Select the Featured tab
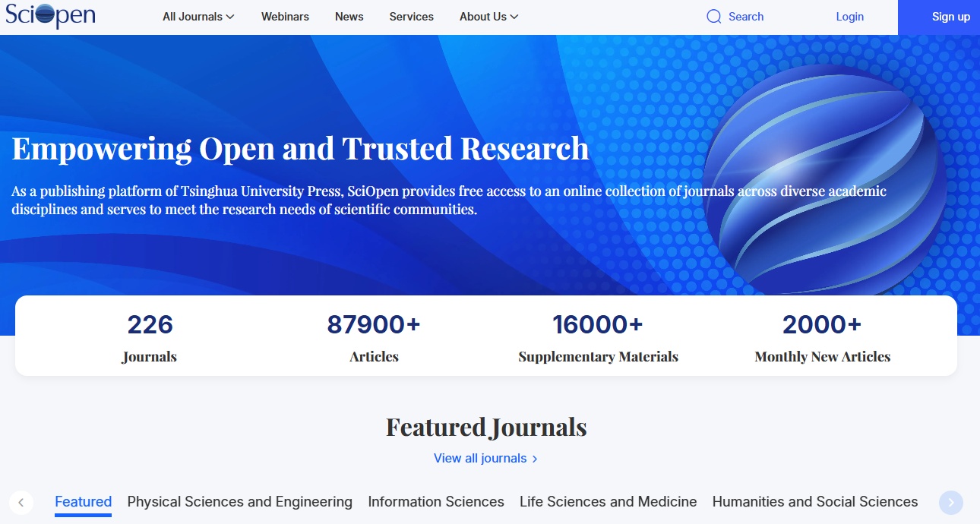Screen dimensions: 980x524 84,502
